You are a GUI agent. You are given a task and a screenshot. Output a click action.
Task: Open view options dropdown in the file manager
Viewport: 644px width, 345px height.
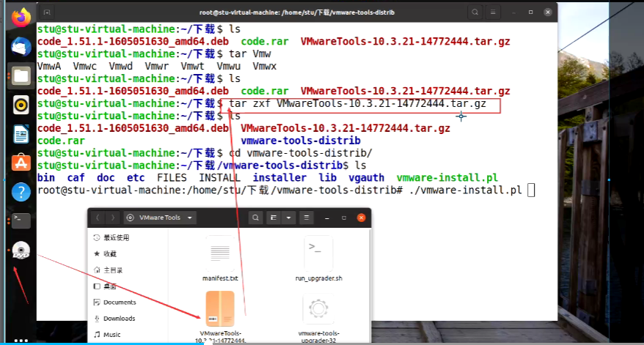pos(289,218)
